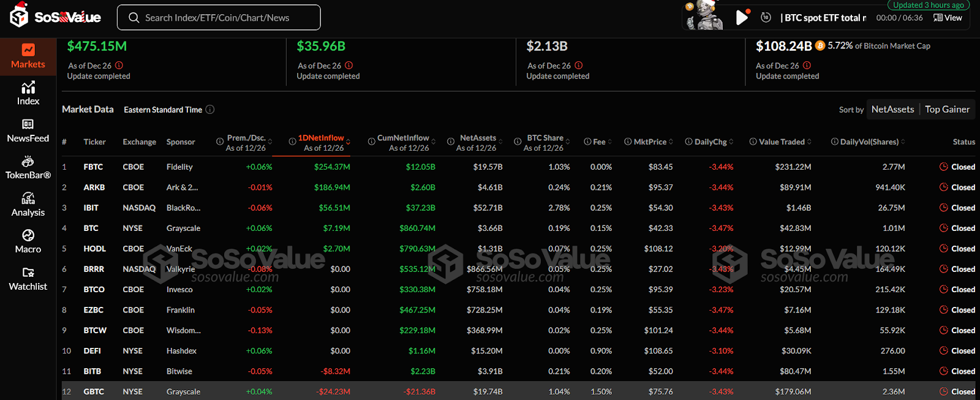The height and width of the screenshot is (400, 980).
Task: Select Top Gainer sort tab
Action: pos(947,109)
